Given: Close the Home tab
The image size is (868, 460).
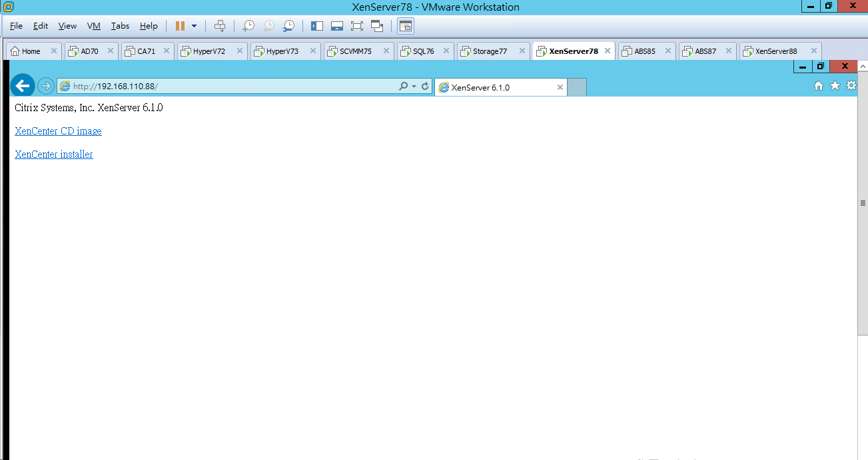Looking at the screenshot, I should point(54,51).
